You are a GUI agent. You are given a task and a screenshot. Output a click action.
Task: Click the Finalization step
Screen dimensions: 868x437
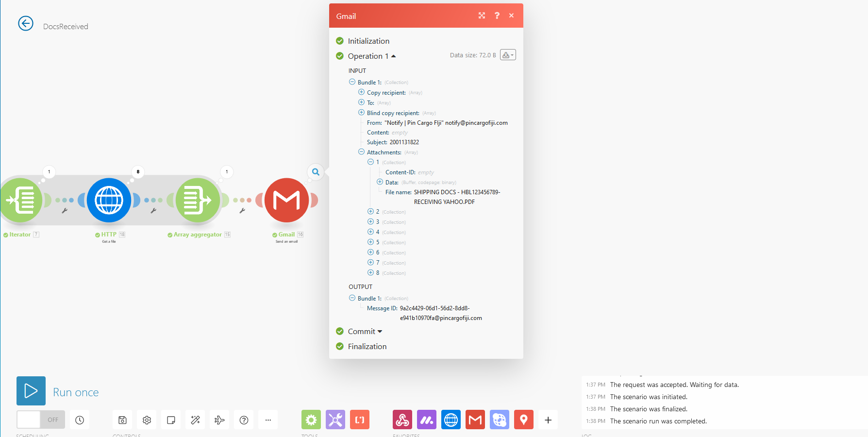367,346
